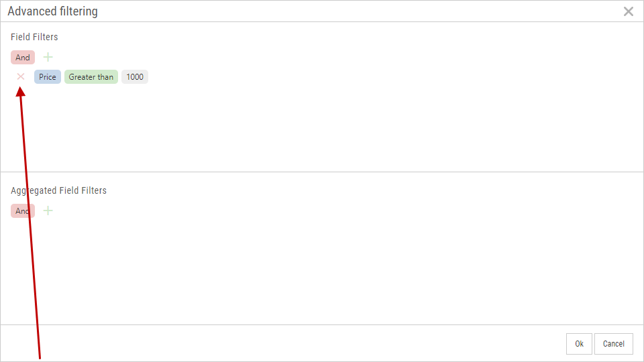644x362 pixels.
Task: Click blank space right of the 1000 value
Action: pyautogui.click(x=335, y=77)
